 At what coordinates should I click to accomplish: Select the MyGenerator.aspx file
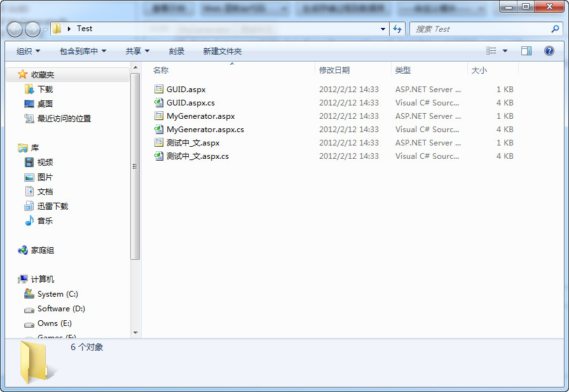point(200,116)
